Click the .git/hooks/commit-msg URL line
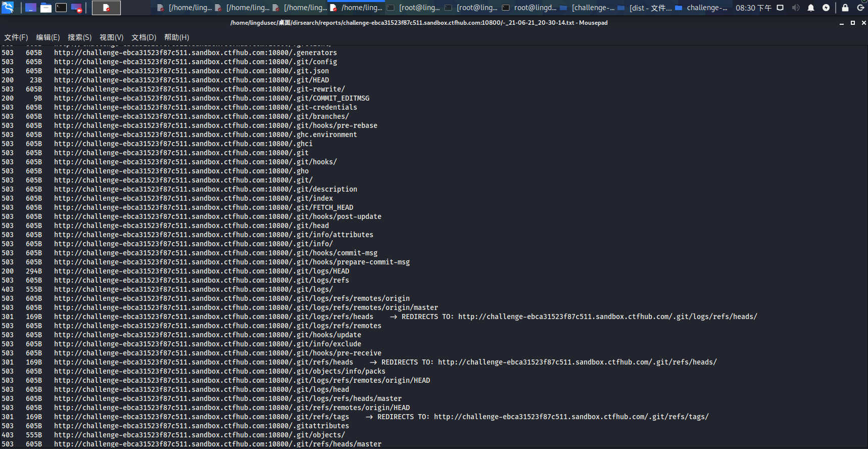Viewport: 868px width, 449px height. pyautogui.click(x=216, y=253)
